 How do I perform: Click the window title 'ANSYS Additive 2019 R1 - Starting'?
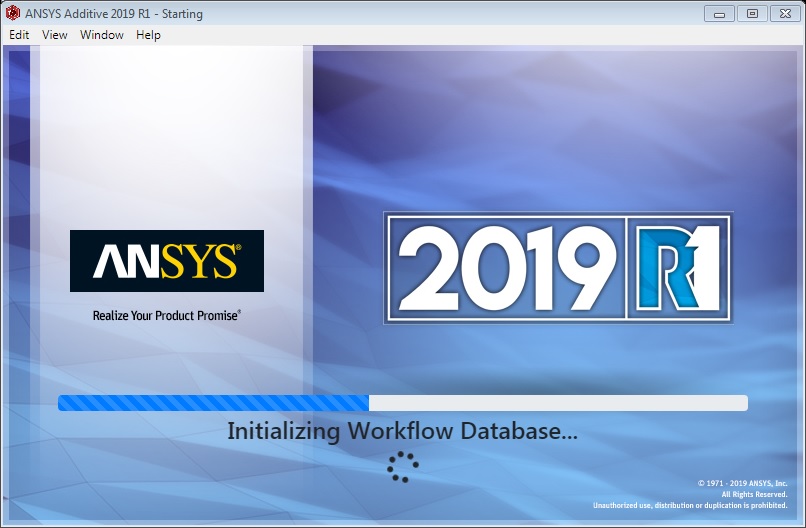coord(114,14)
